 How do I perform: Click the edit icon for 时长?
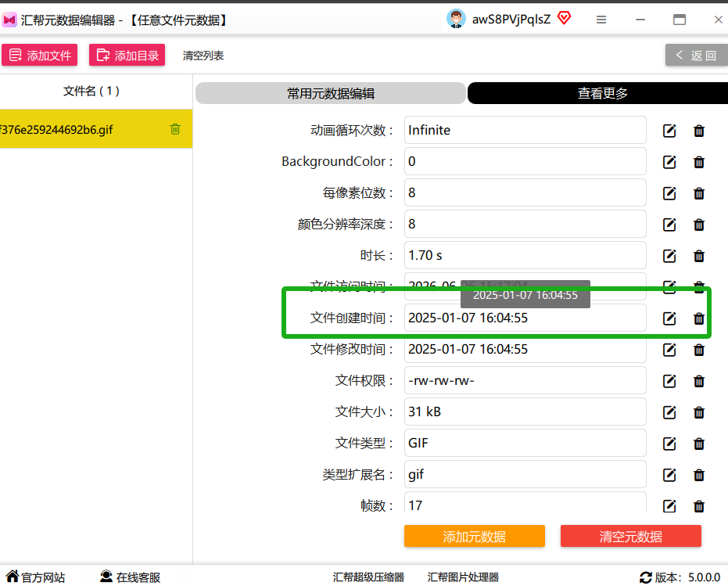(x=669, y=256)
